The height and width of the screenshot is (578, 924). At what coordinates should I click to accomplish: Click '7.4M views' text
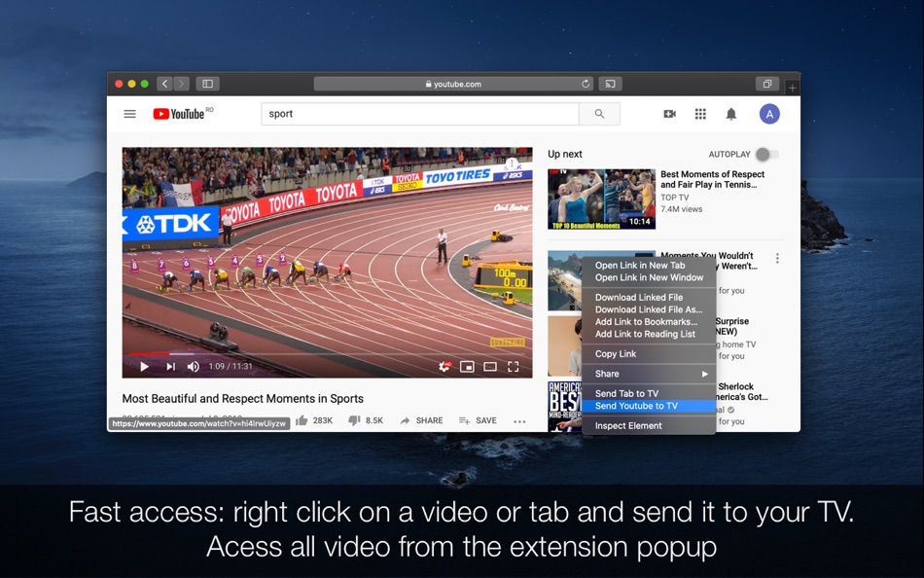tap(681, 209)
